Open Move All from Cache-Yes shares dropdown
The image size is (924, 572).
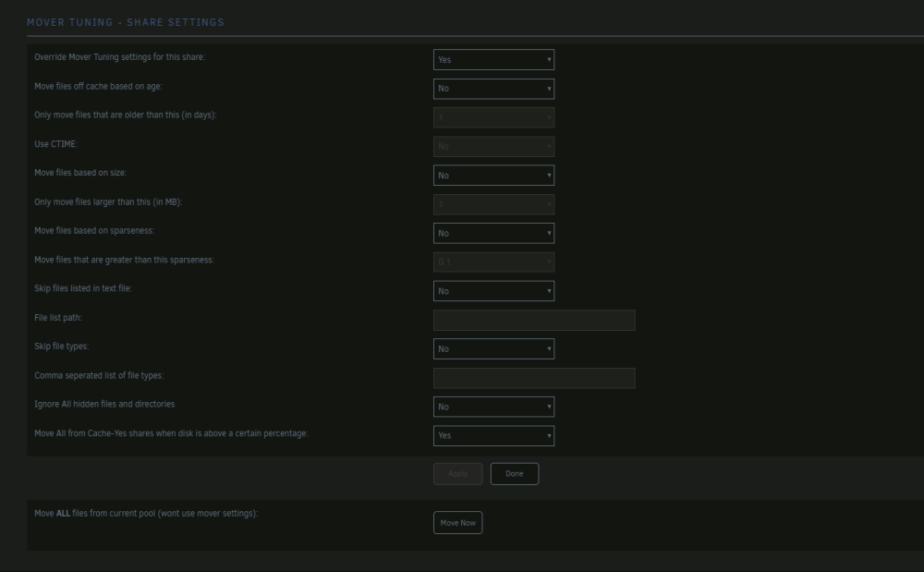[x=493, y=436]
